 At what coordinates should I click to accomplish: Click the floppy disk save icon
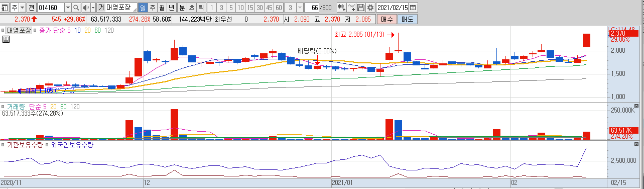[x=361, y=8]
